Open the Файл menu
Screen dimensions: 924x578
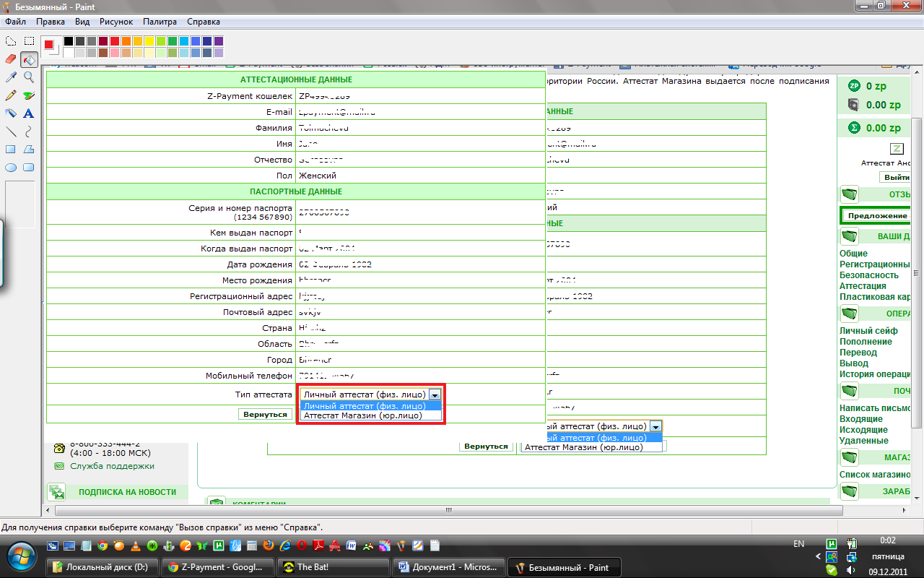(15, 22)
